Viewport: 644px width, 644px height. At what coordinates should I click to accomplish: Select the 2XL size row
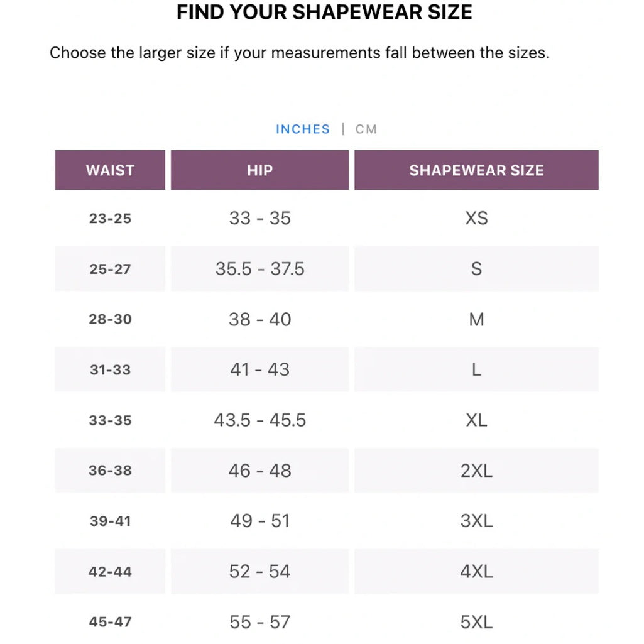click(x=476, y=470)
